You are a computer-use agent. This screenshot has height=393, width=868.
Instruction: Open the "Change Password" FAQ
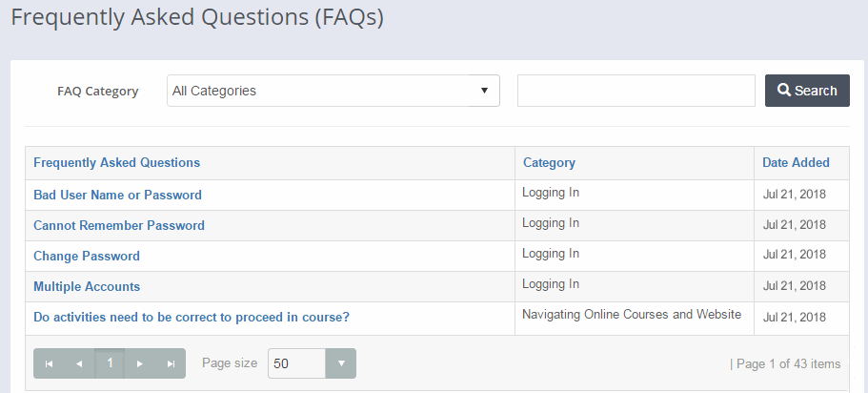tap(87, 257)
